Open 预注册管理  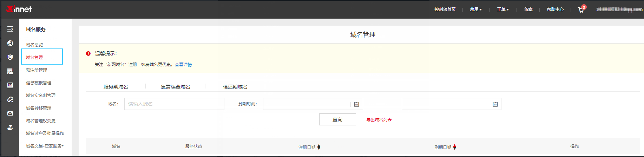[x=37, y=70]
